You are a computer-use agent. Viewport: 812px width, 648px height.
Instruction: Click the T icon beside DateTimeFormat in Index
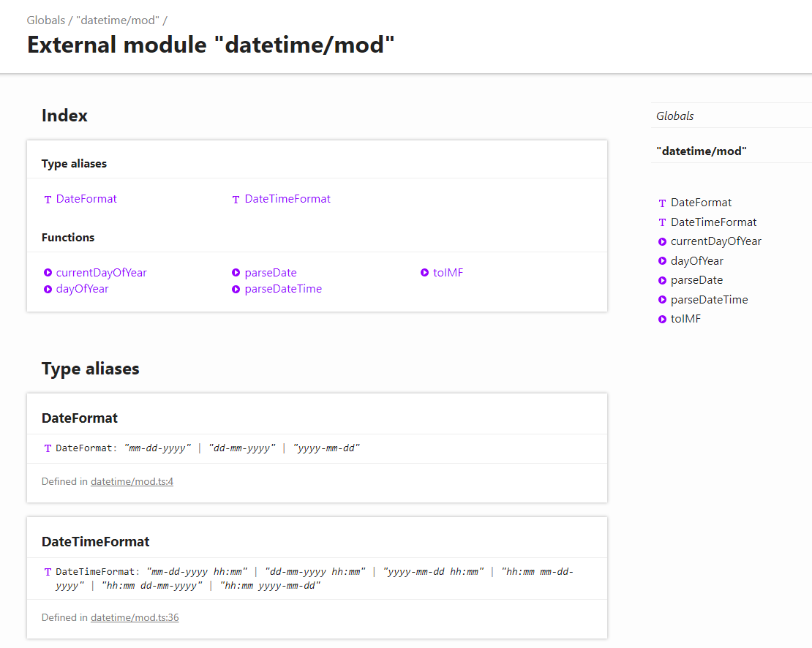click(235, 199)
